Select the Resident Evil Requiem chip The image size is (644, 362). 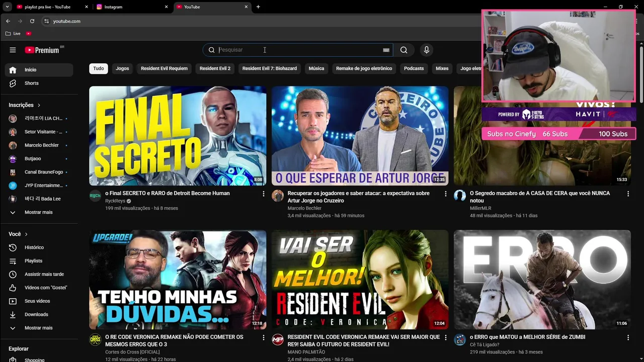(x=164, y=68)
